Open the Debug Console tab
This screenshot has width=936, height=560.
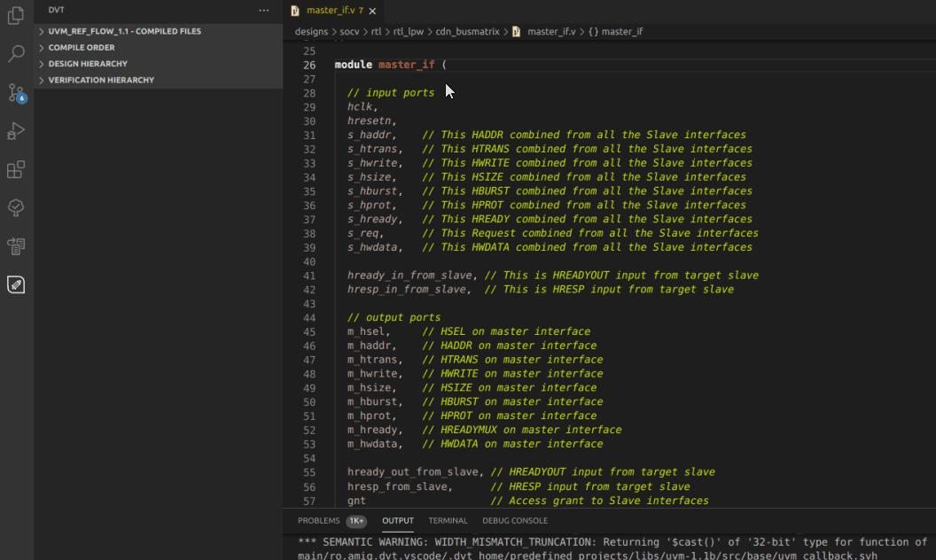tap(515, 521)
